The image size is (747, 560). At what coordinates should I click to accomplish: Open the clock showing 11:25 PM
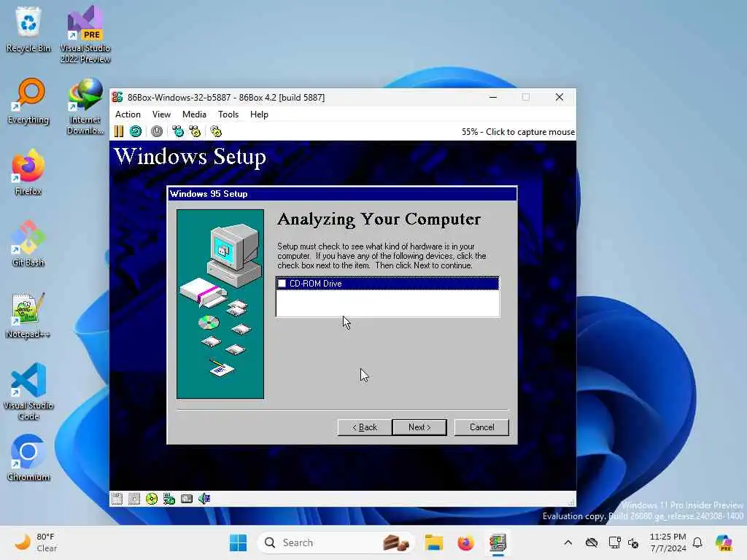coord(668,542)
